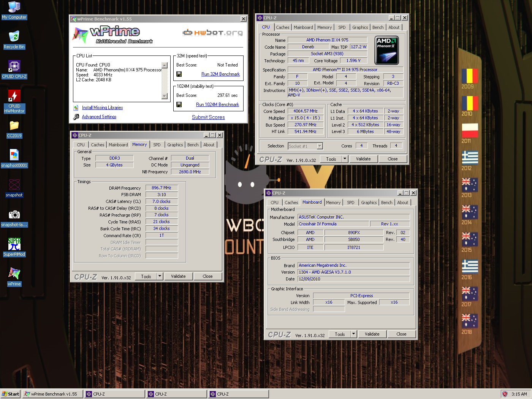532x399 pixels.
Task: Click save icon beside Run 1024M Benchmark
Action: tap(179, 104)
